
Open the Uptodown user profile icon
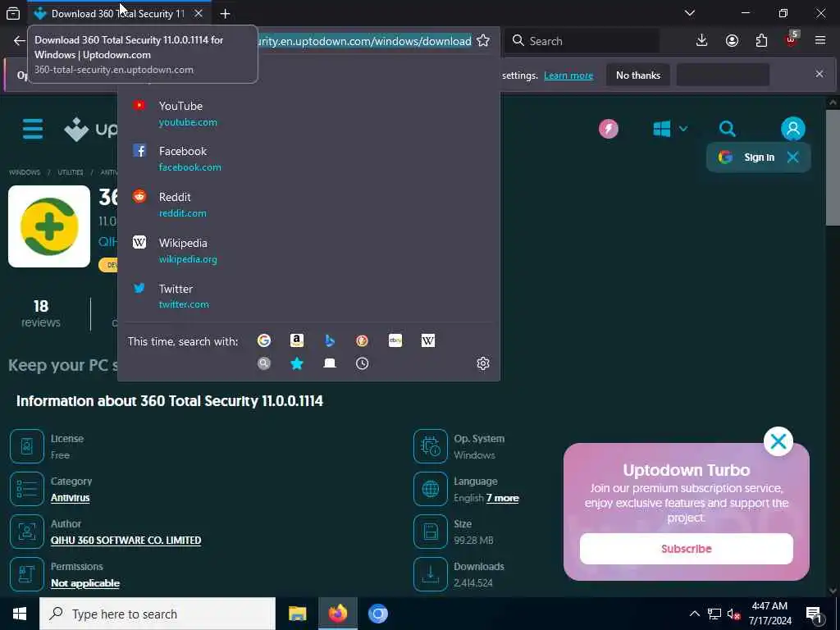[x=793, y=129]
